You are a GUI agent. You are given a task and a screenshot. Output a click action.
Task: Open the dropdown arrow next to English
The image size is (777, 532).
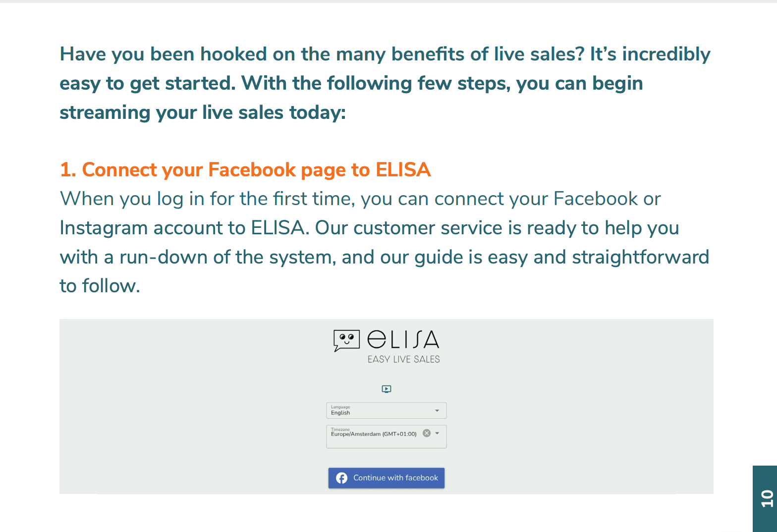437,410
